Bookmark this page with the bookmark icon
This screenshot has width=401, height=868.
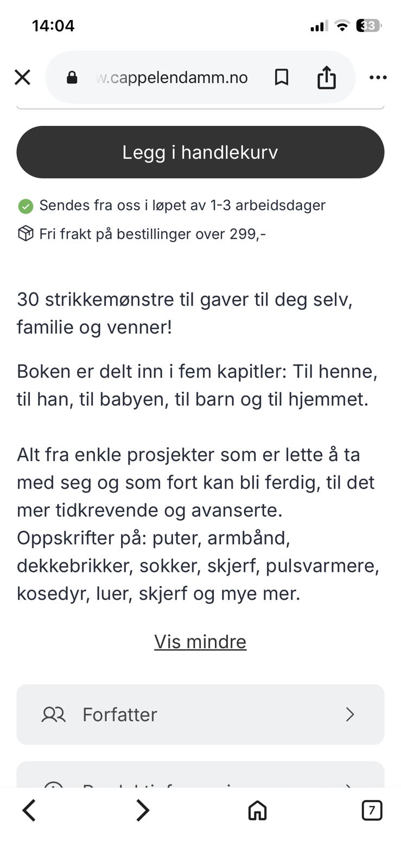coord(281,78)
